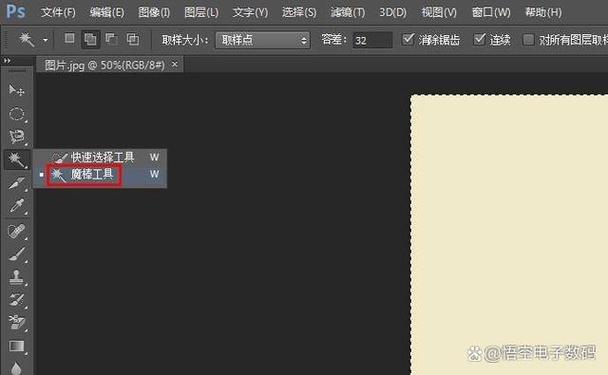
Task: Open the 视图(V) menu
Action: (439, 12)
